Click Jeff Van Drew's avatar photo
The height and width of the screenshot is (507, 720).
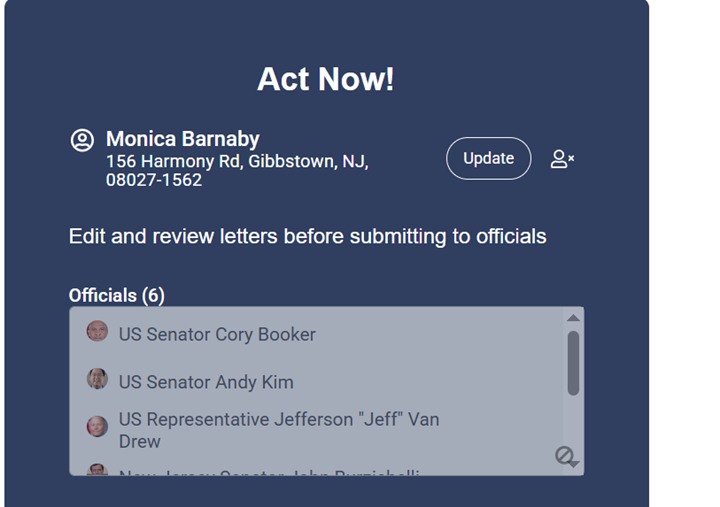point(97,427)
